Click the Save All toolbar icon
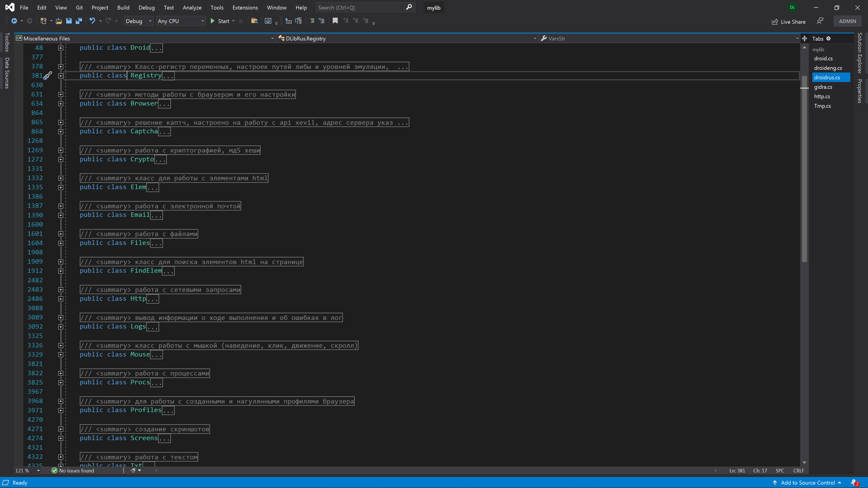This screenshot has width=868, height=488. point(79,21)
